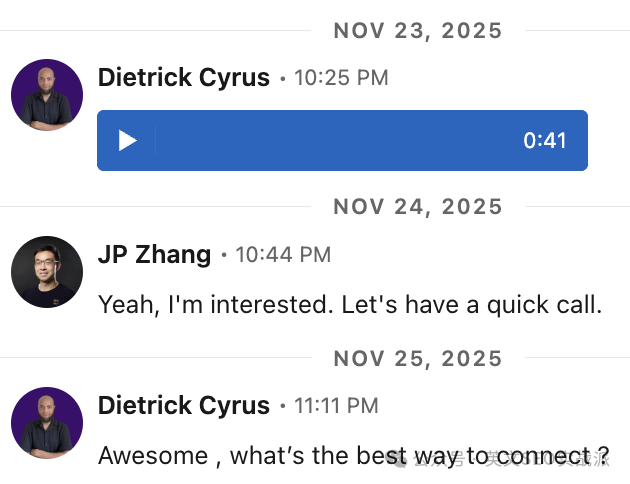Select the NOV 25, 2025 date separator
This screenshot has height=484, width=630.
tap(418, 358)
